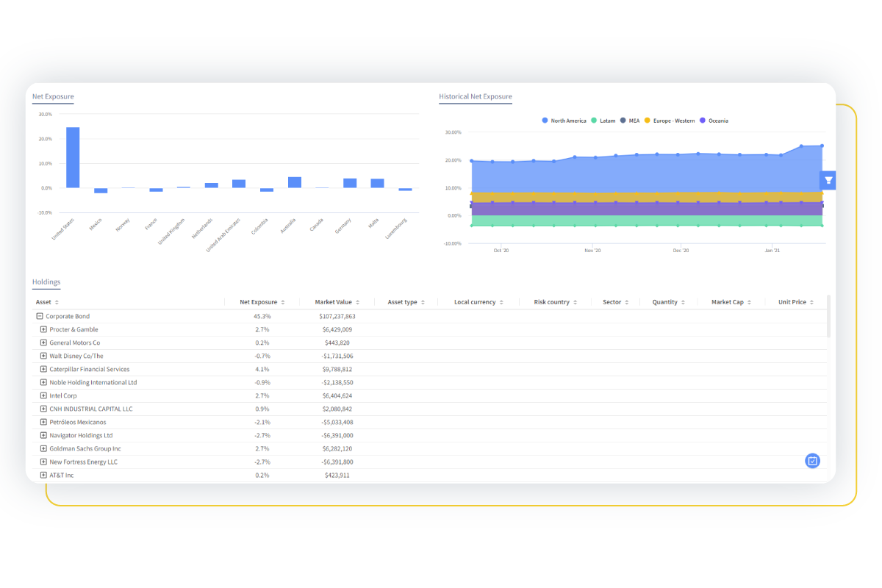Click the tall United States bar in the chart
The height and width of the screenshot is (588, 882).
click(71, 158)
